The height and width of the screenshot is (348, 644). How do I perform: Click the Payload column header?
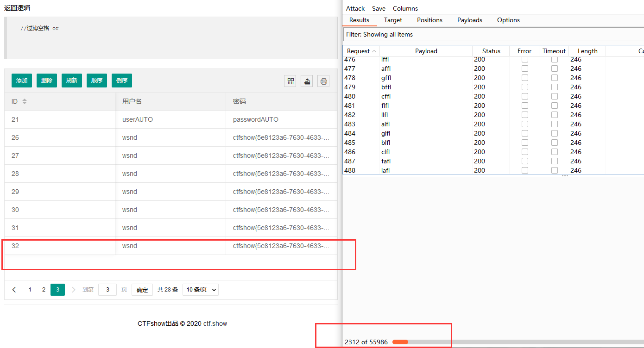(426, 51)
